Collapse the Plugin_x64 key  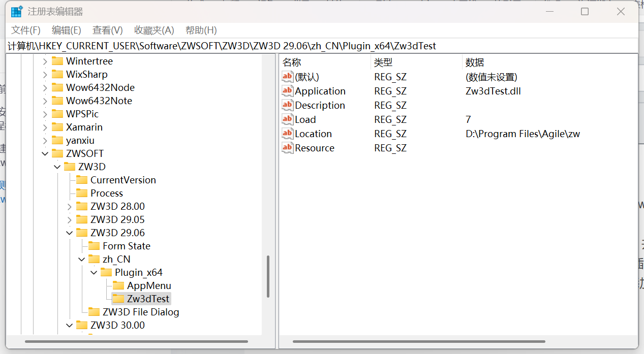[x=94, y=272]
